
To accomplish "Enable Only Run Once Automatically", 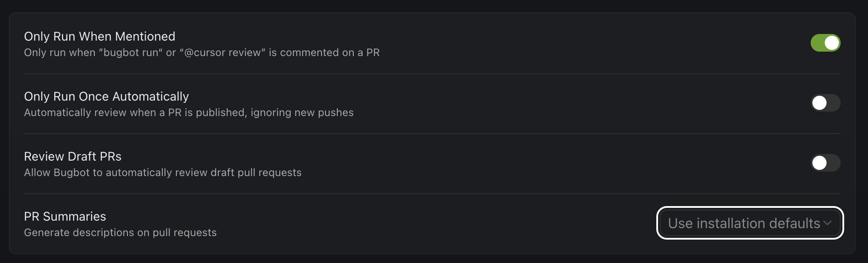I will (x=825, y=103).
